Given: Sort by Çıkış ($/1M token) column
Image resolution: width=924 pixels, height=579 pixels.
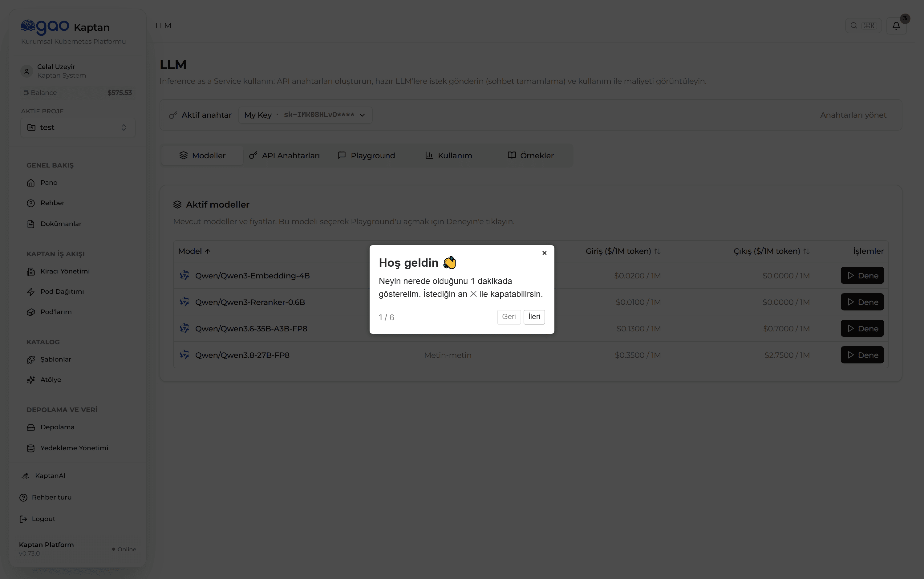Looking at the screenshot, I should click(771, 251).
